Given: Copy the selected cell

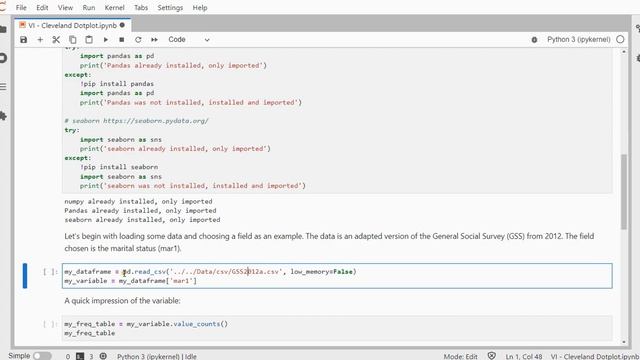Looking at the screenshot, I should pos(73,40).
